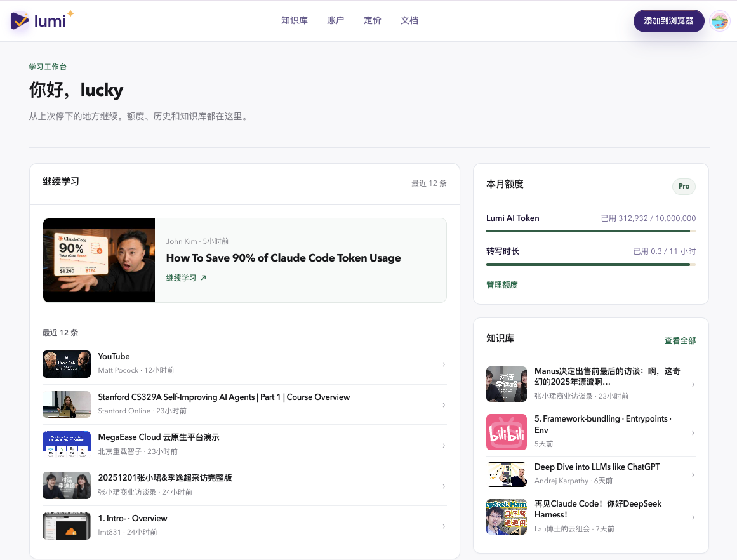Click the 张小珺&季逸超 interview thumbnail in recent list
This screenshot has height=560, width=737.
pyautogui.click(x=66, y=485)
